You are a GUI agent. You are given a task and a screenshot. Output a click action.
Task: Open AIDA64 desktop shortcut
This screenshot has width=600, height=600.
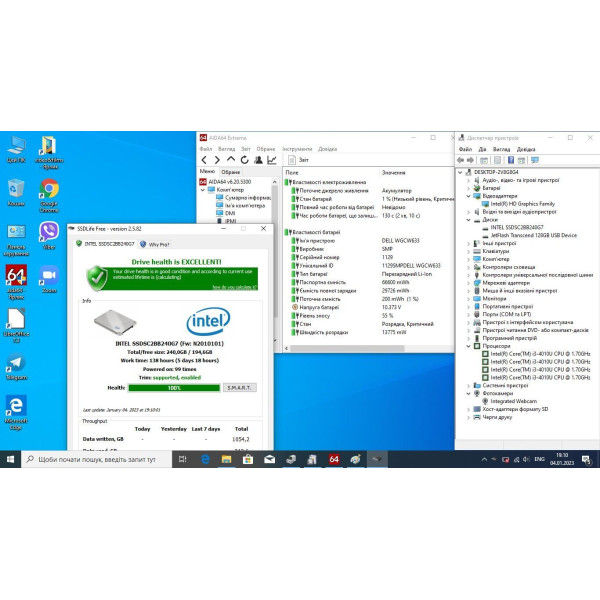click(x=16, y=282)
